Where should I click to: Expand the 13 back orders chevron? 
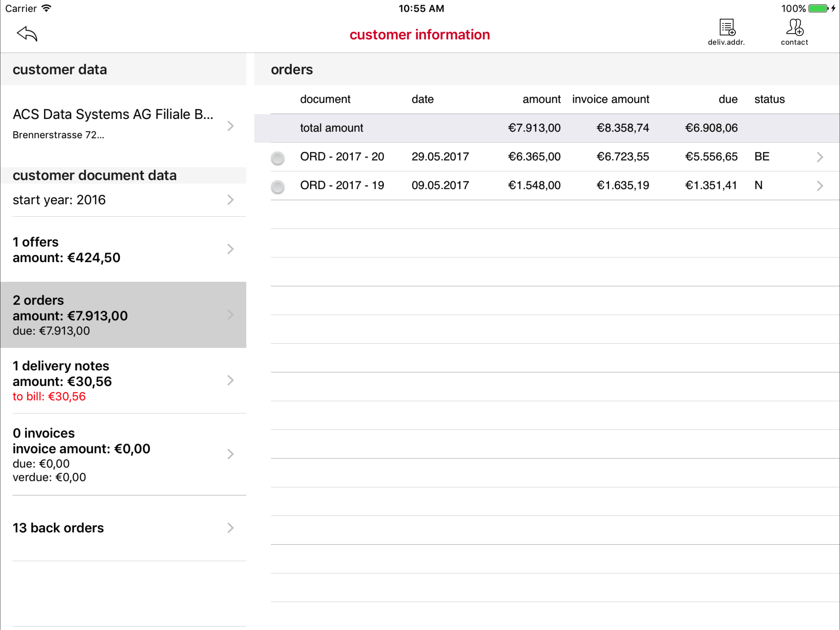(x=231, y=528)
